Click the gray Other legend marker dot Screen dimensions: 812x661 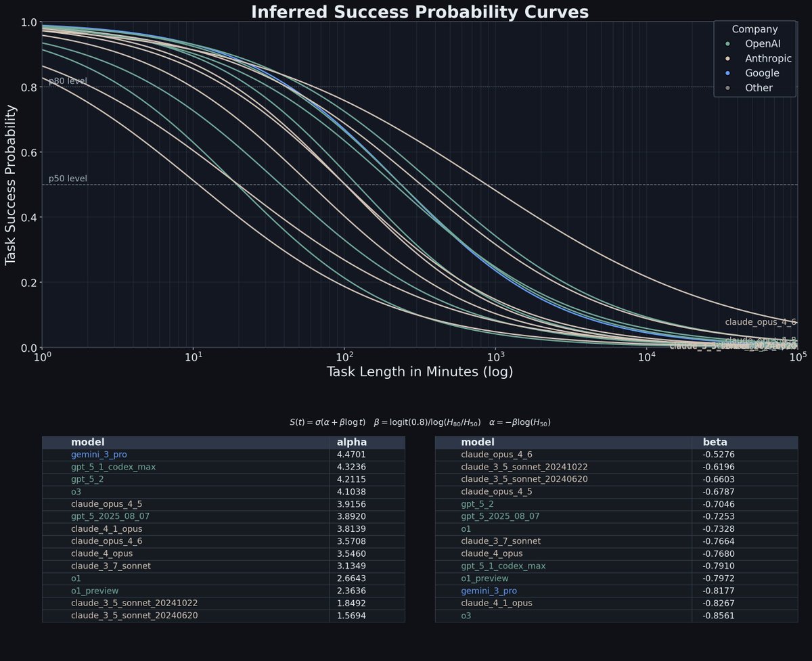728,87
